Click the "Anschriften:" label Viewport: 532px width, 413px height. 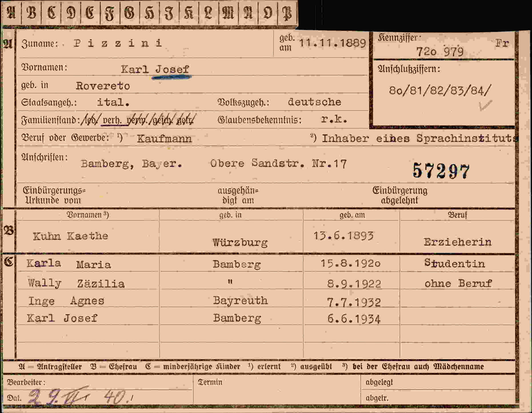(45, 157)
